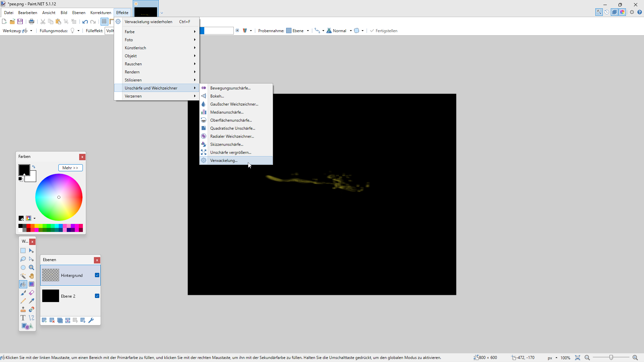Select the Rectangle Select tool
This screenshot has width=644, height=362.
(x=23, y=251)
